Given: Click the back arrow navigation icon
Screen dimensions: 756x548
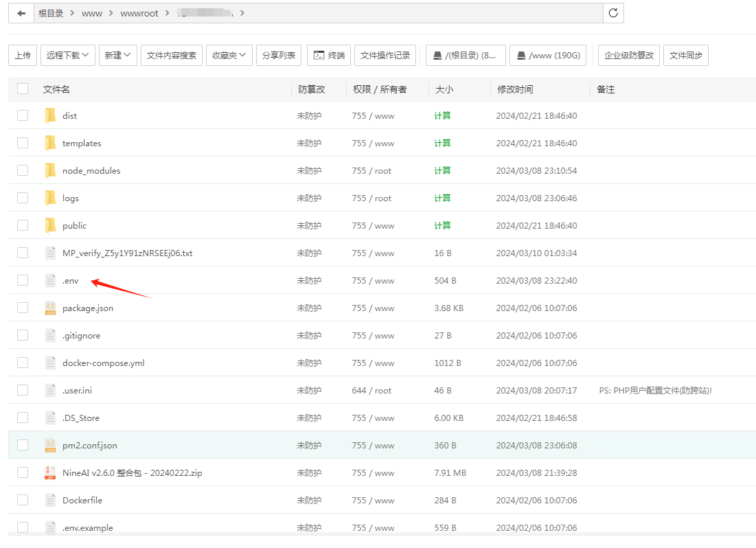Looking at the screenshot, I should pyautogui.click(x=20, y=12).
